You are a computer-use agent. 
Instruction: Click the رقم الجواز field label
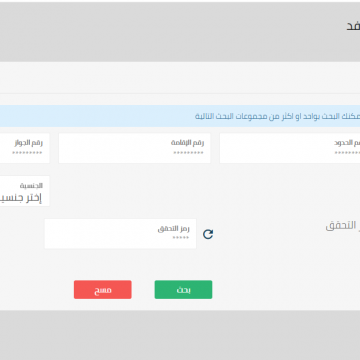click(28, 143)
